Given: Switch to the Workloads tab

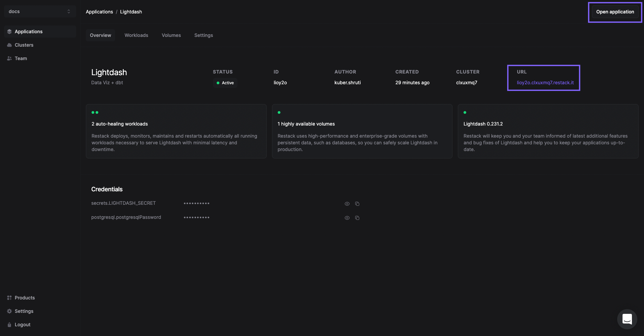Looking at the screenshot, I should point(136,35).
